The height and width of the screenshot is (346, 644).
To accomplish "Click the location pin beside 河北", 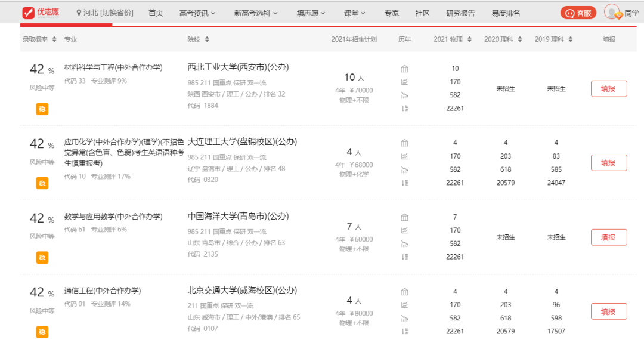I will (x=79, y=13).
